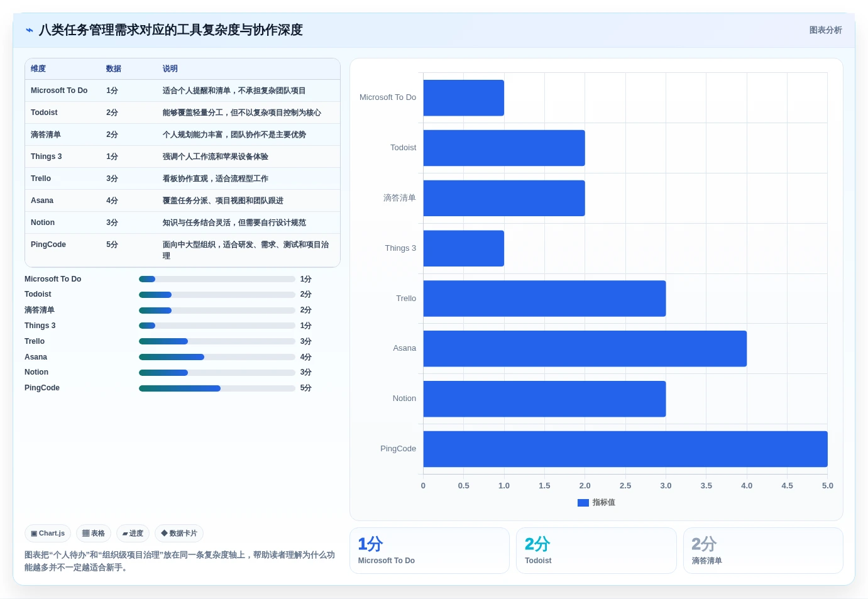Click the description 覆盖任务分派、项目视图和团队跟进
This screenshot has width=868, height=599.
(223, 201)
